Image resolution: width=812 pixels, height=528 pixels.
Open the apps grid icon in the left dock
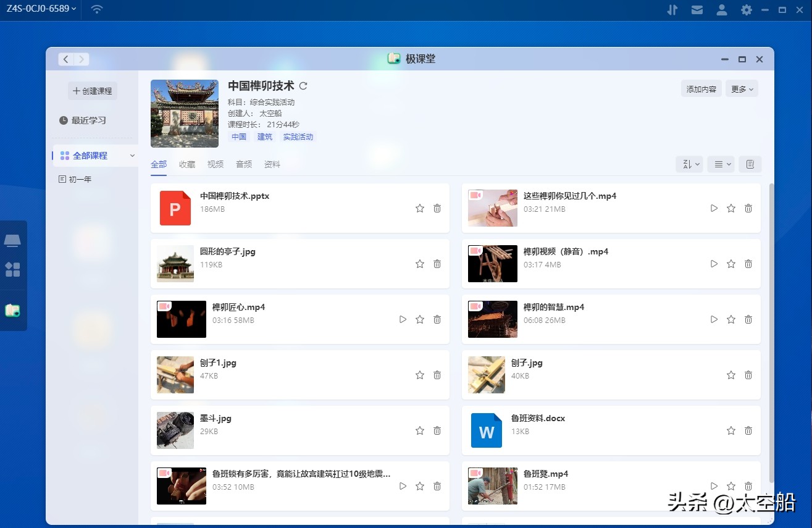14,269
